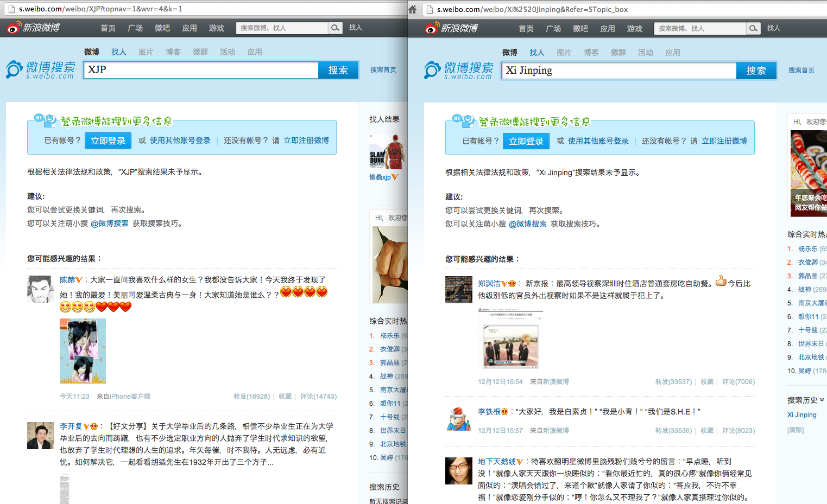Image resolution: width=827 pixels, height=504 pixels.
Task: Click the 微博搜索 s.weibo.com logo in left window
Action: click(x=41, y=70)
